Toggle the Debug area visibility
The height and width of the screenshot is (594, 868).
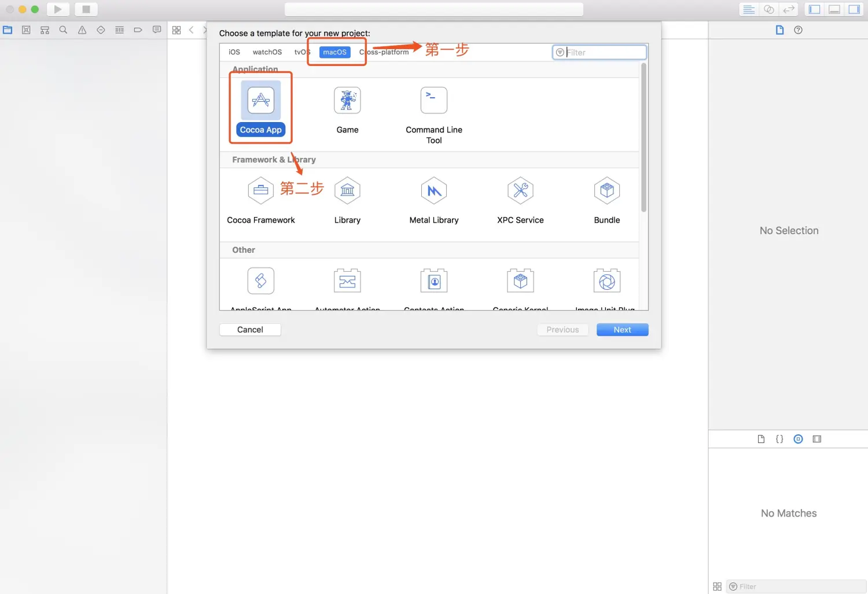[834, 9]
